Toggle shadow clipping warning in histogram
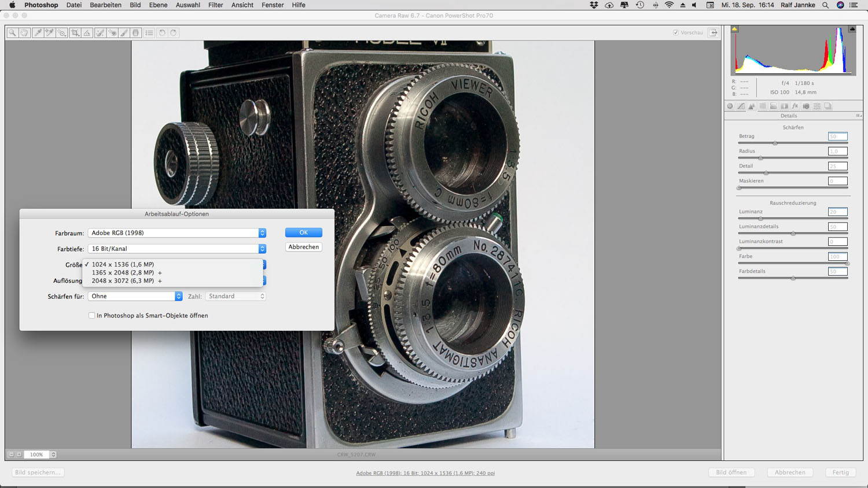 pos(734,28)
